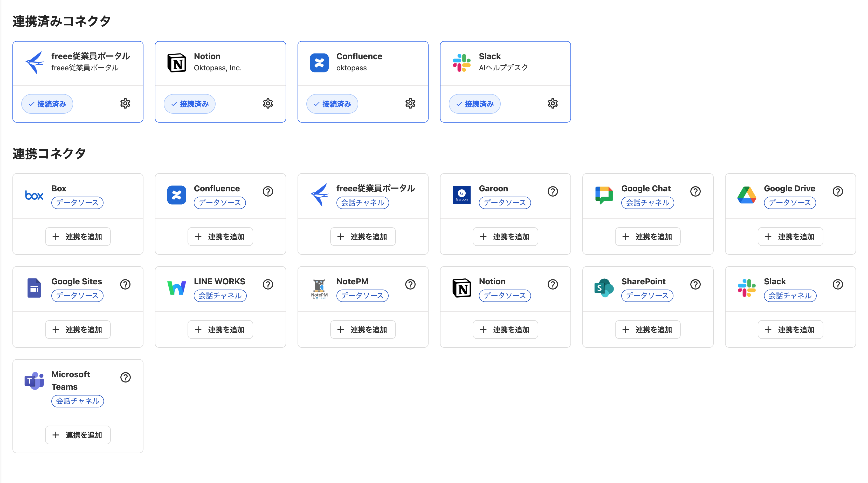The height and width of the screenshot is (483, 868).
Task: Add integration for Google Chat
Action: [x=648, y=237]
